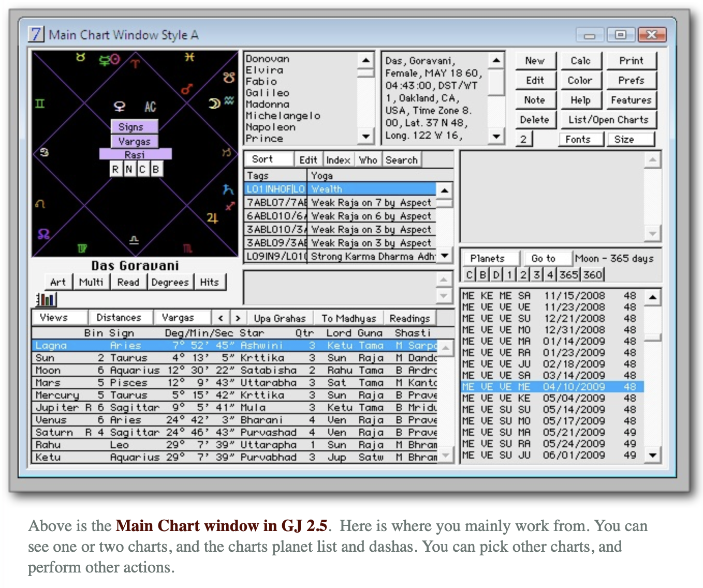
Task: Open the Views tab above planet table
Action: (54, 317)
